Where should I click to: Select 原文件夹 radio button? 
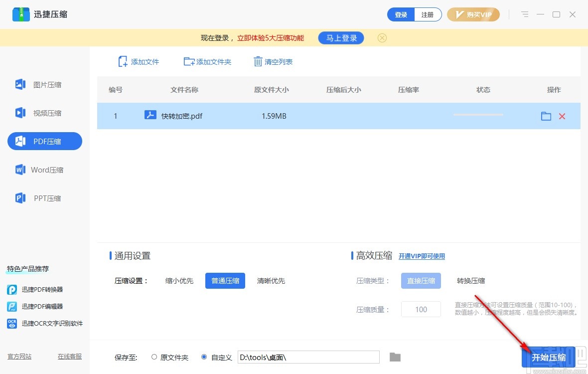154,357
